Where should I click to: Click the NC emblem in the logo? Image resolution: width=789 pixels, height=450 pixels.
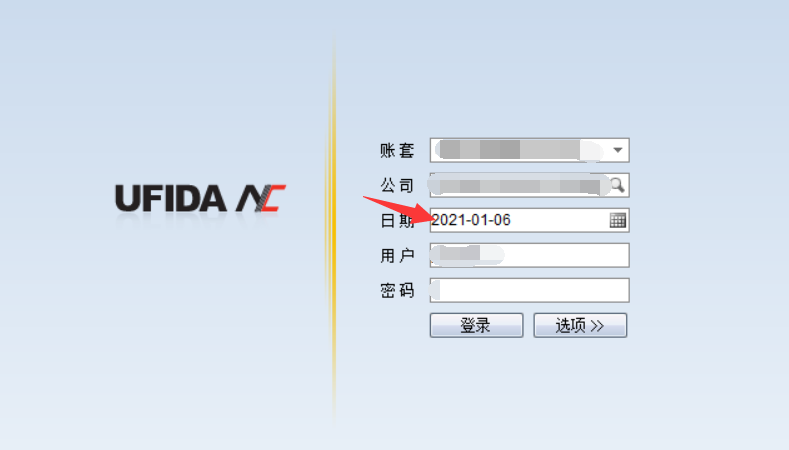click(x=261, y=198)
